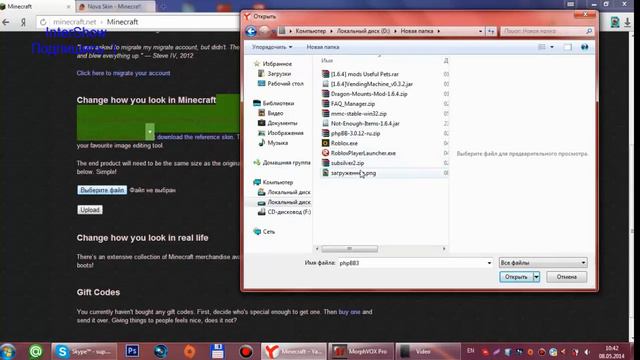Click the Имя column header
The image size is (640, 360).
click(327, 60)
